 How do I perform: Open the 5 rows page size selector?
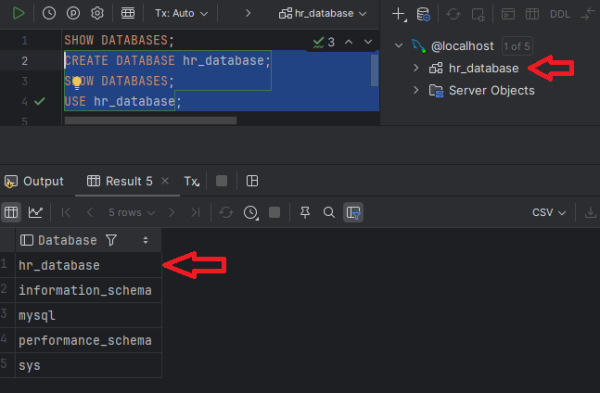(x=131, y=212)
